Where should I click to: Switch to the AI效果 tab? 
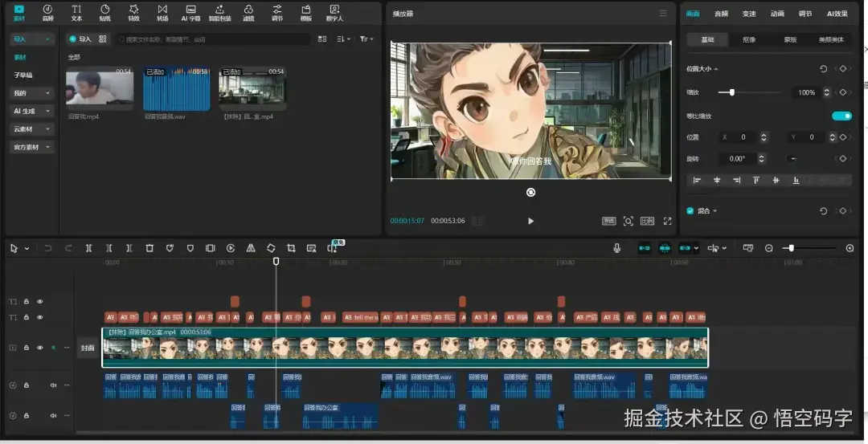pos(837,14)
